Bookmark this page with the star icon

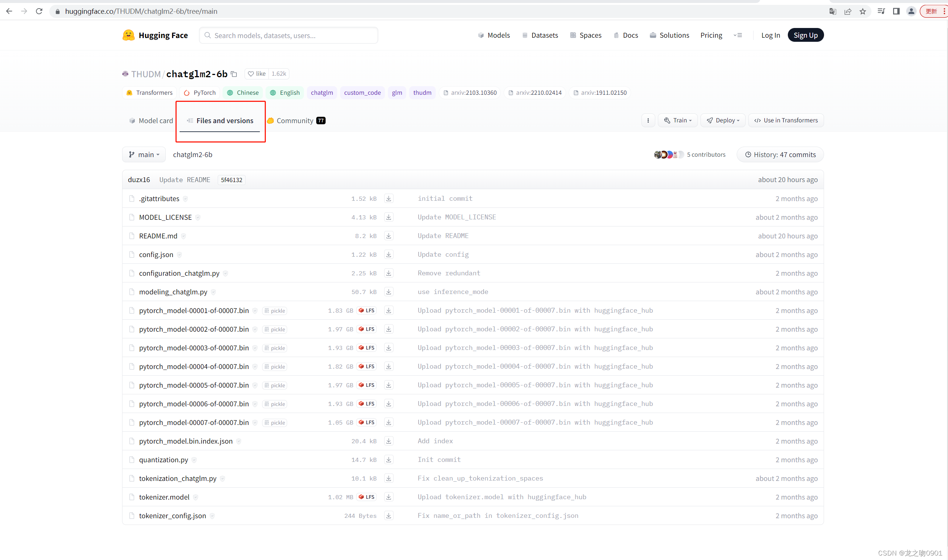[x=862, y=11]
